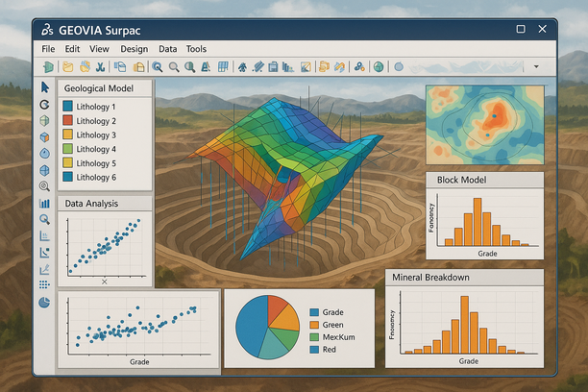The height and width of the screenshot is (392, 588).
Task: Open the Data menu
Action: pyautogui.click(x=167, y=48)
